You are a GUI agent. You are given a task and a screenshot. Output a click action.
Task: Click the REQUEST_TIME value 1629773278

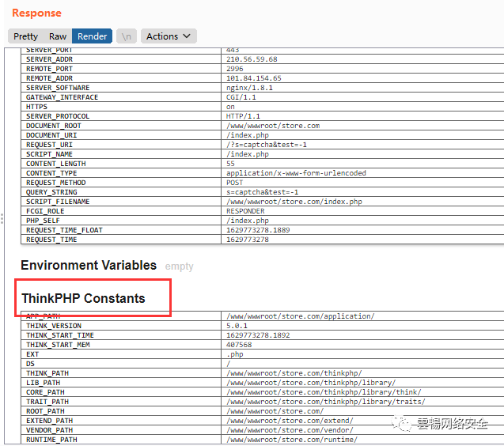point(248,240)
